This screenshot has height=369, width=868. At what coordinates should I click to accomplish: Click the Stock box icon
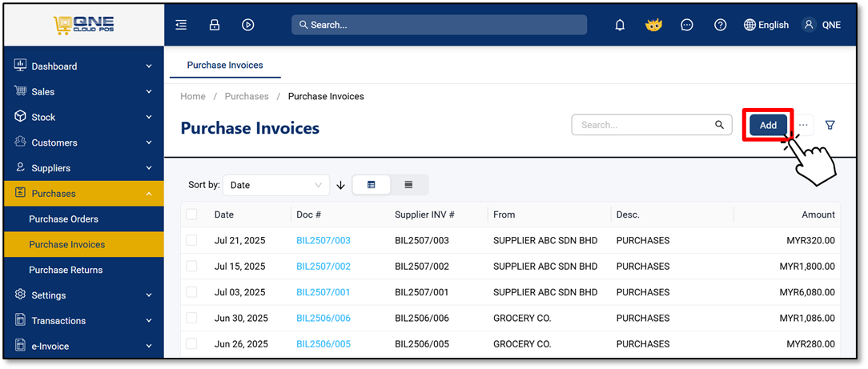[20, 116]
